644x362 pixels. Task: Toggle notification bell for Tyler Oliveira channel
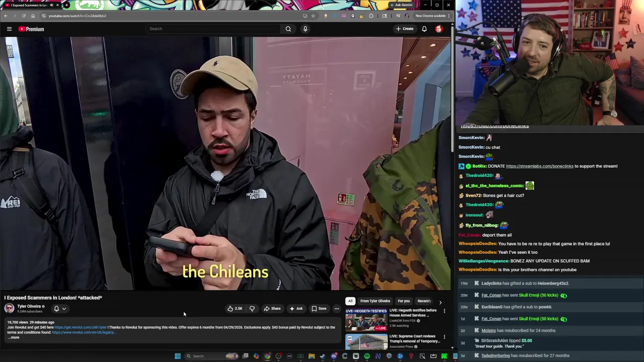[56, 309]
